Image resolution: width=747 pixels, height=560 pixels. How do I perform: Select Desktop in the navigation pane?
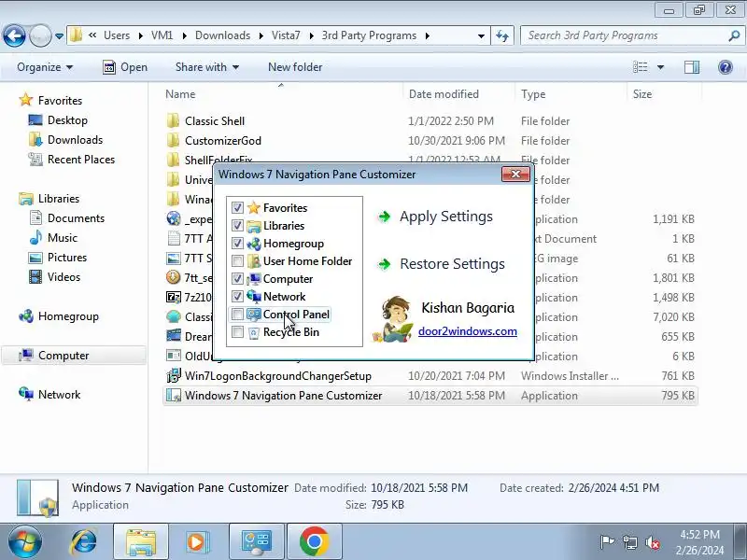tap(67, 120)
